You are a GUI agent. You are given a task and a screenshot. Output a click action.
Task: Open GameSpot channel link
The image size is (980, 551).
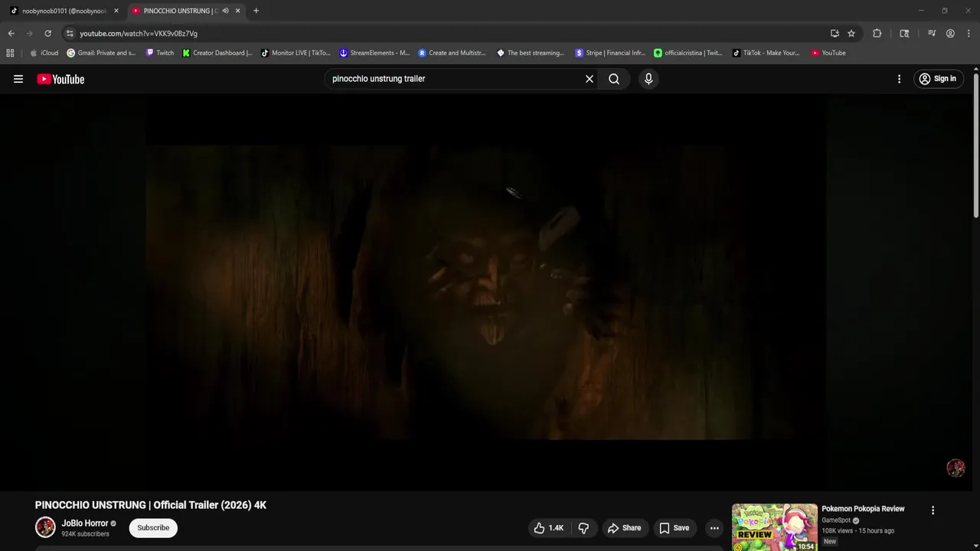836,520
